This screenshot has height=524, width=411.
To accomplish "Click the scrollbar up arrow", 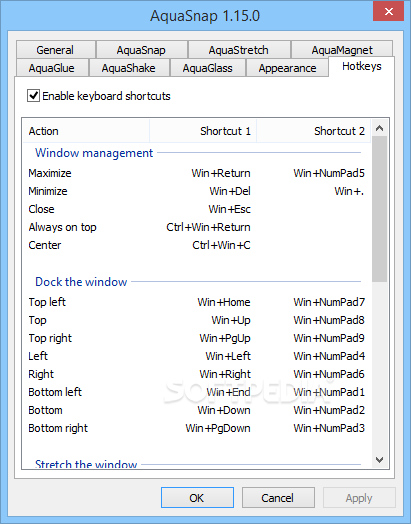I will pos(379,128).
